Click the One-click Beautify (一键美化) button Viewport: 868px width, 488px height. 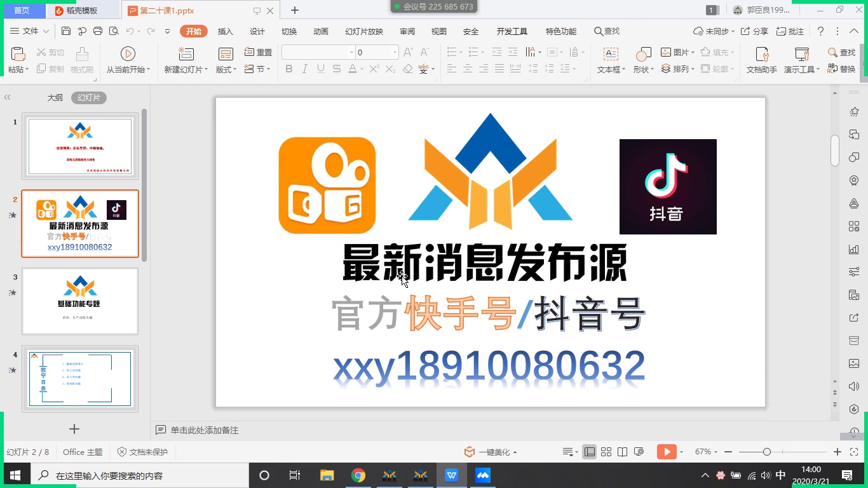pyautogui.click(x=491, y=452)
